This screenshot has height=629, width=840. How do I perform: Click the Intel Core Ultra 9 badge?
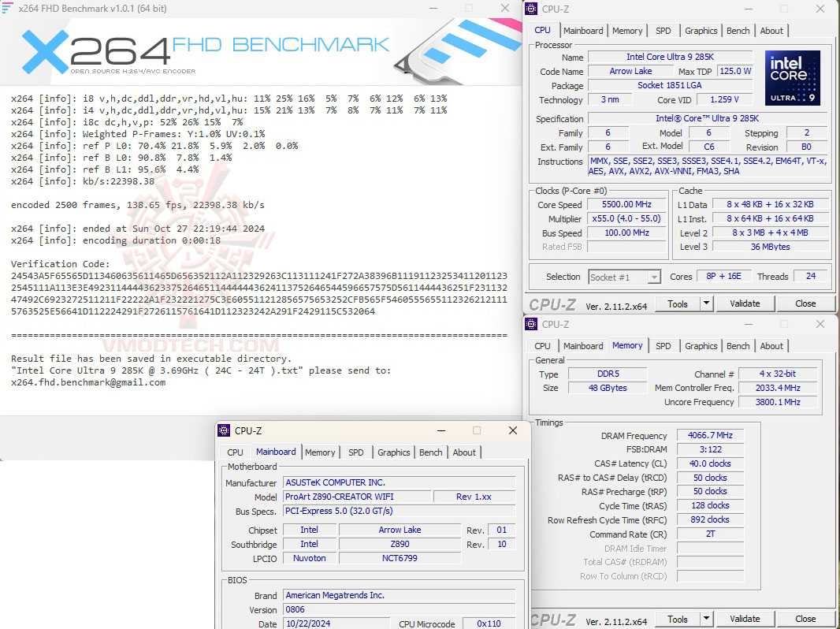pos(792,76)
